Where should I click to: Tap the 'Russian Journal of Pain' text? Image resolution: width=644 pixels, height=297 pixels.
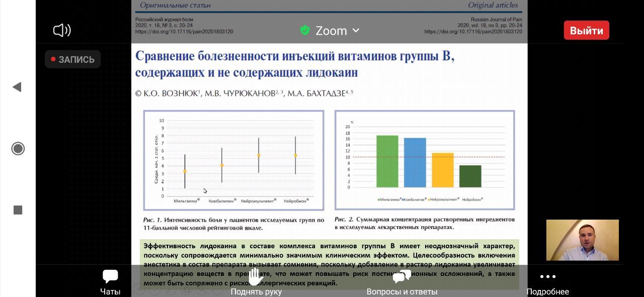(x=497, y=20)
